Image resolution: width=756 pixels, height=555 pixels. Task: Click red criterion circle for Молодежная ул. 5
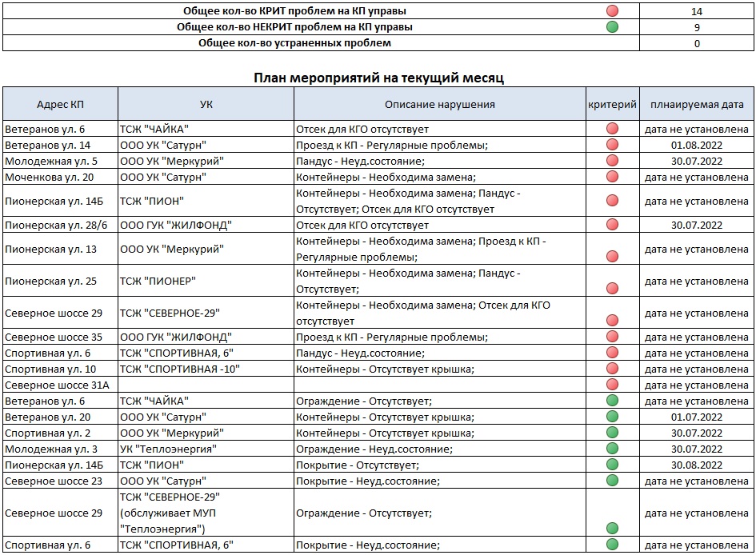[x=613, y=161]
